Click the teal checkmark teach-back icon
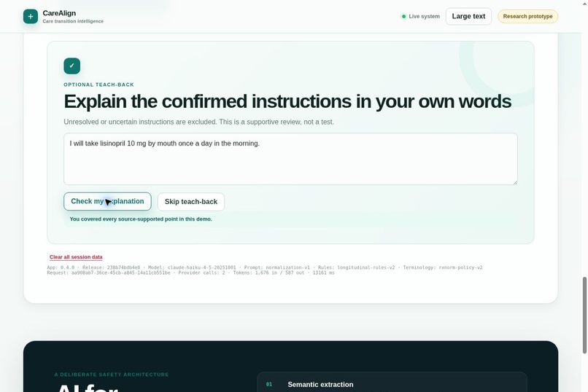588x392 pixels. coord(72,66)
